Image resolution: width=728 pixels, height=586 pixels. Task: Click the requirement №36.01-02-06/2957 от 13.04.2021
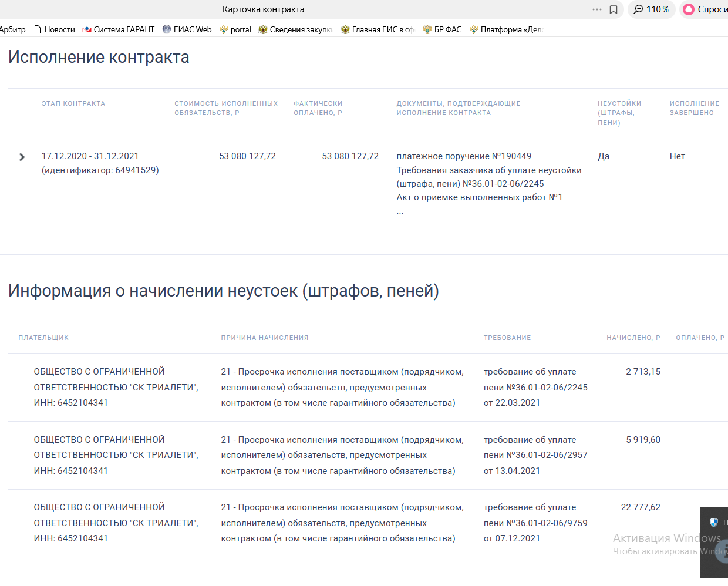point(535,455)
